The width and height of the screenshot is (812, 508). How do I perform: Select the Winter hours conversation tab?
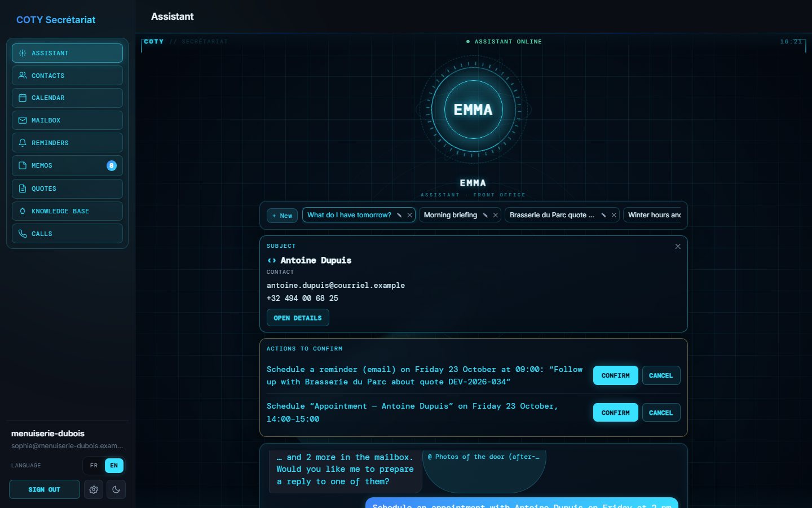pyautogui.click(x=653, y=215)
